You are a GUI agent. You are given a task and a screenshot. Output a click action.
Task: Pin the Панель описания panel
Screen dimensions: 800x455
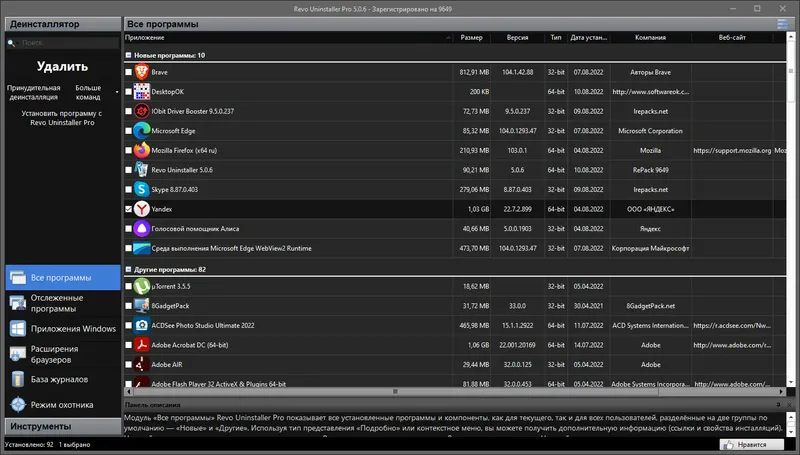pos(779,405)
